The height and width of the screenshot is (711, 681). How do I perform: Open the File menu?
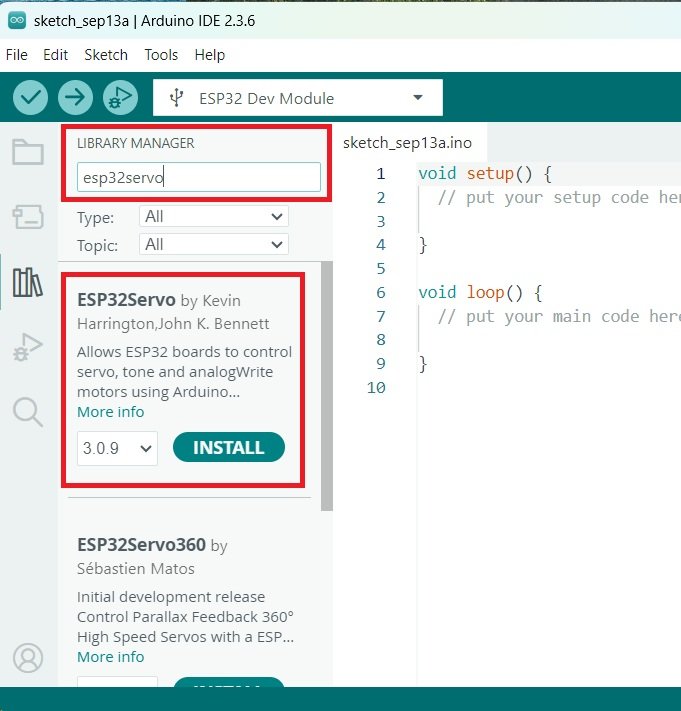(x=17, y=55)
